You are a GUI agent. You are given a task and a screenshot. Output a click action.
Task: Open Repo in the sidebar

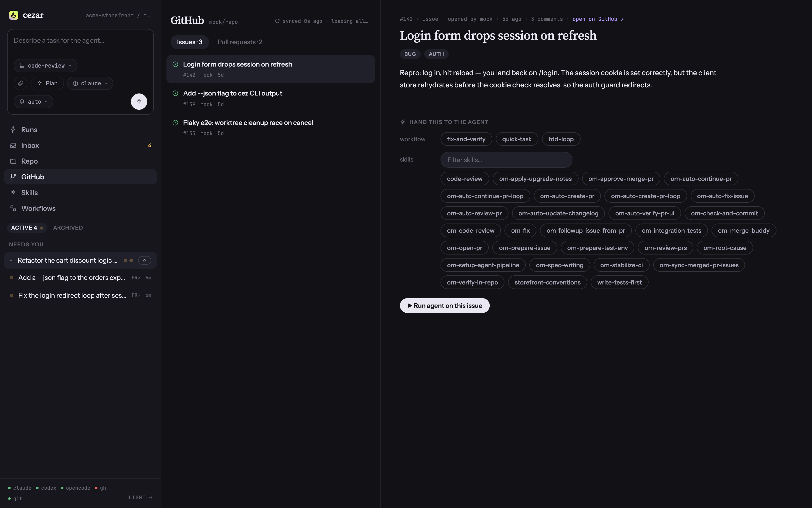click(80, 161)
